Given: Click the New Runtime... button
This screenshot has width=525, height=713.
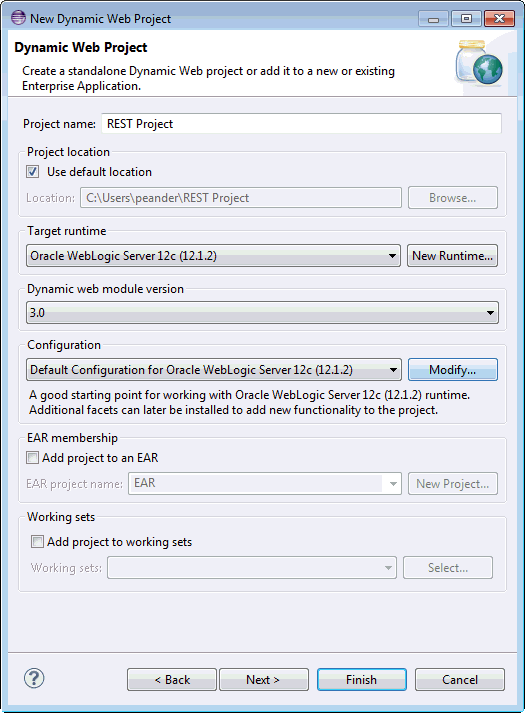Looking at the screenshot, I should [x=452, y=256].
